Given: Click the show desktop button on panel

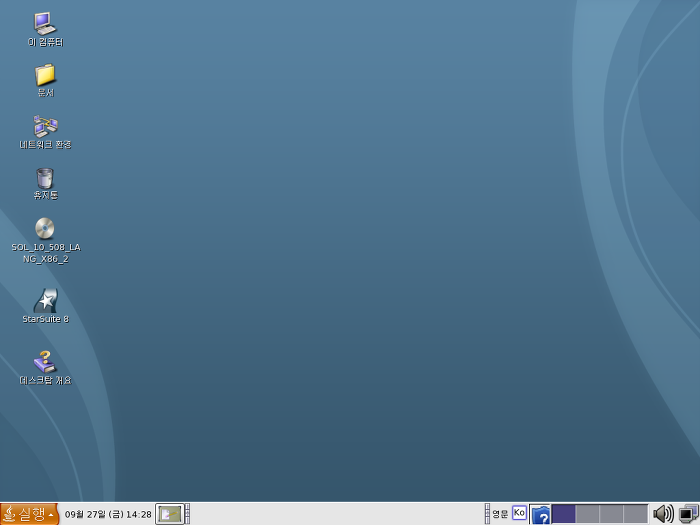Looking at the screenshot, I should 170,514.
